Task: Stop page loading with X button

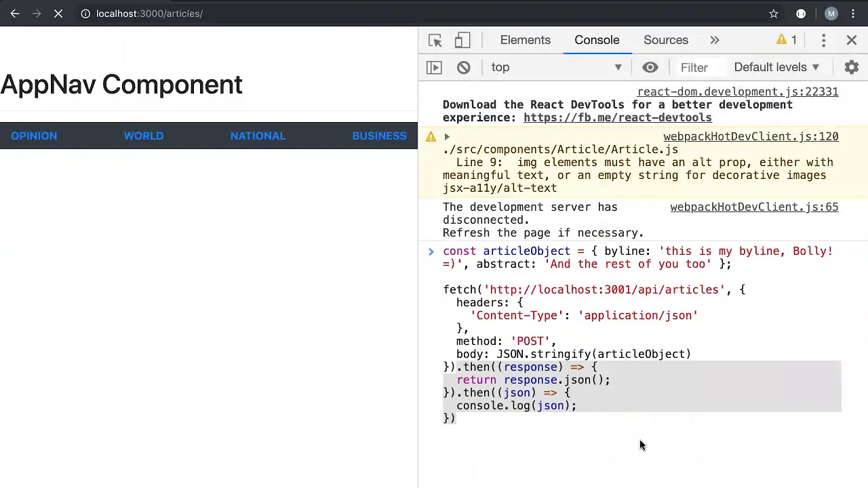Action: (x=58, y=14)
